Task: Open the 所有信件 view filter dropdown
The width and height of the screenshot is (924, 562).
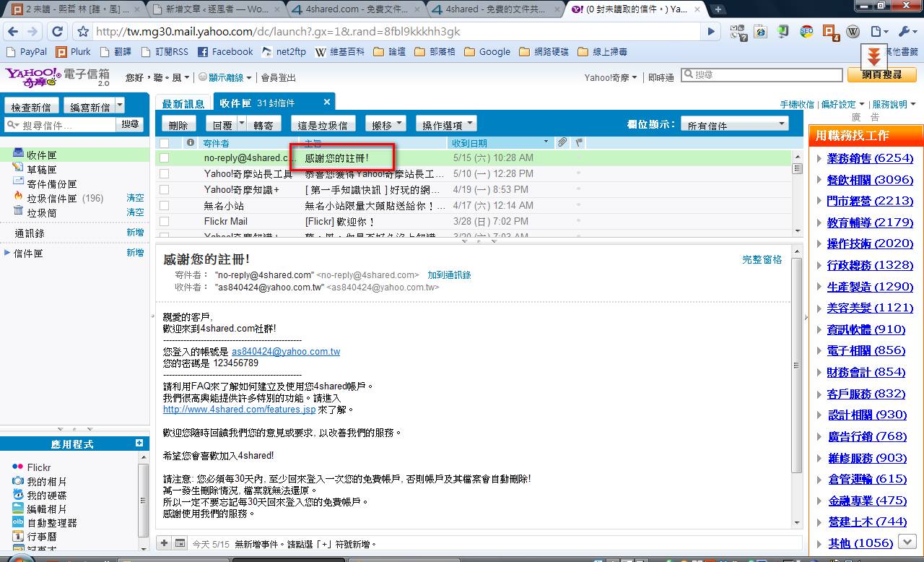Action: pos(735,124)
